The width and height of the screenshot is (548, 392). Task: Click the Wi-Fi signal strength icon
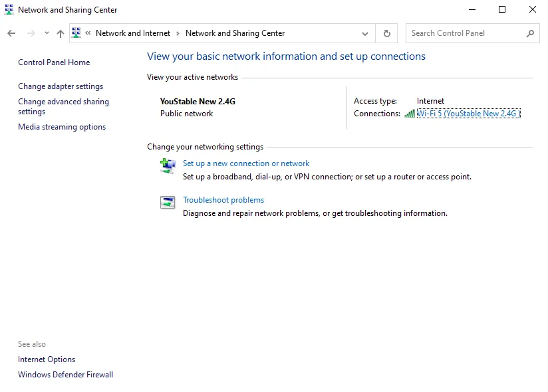coord(410,114)
